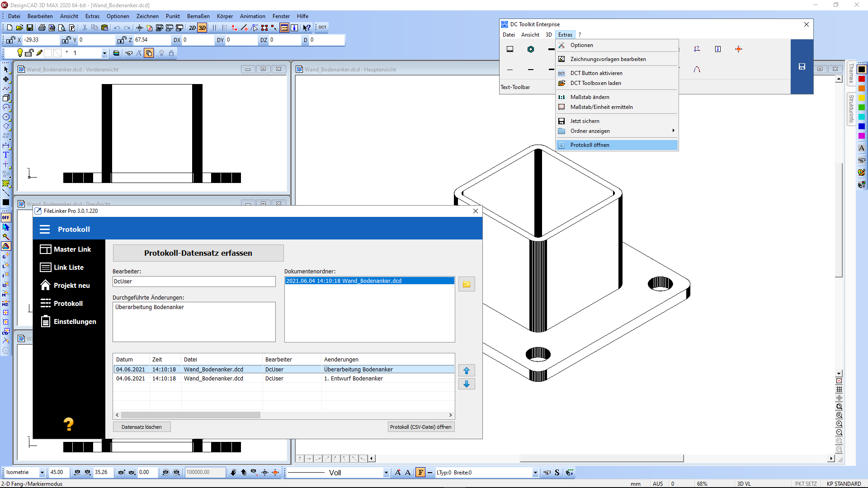Viewport: 868px width, 488px height.
Task: Open the Bemaßen menu
Action: 198,16
